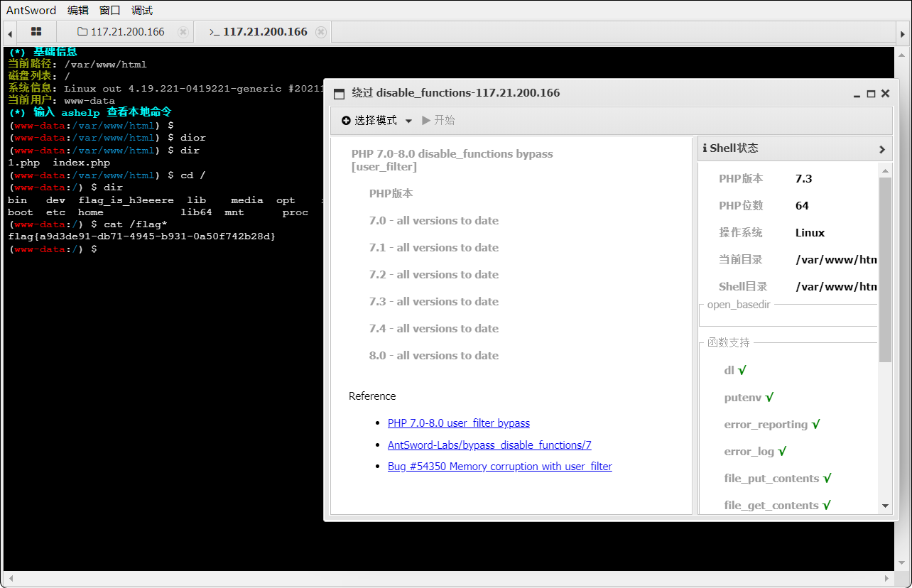Click the Reference heading

(372, 396)
